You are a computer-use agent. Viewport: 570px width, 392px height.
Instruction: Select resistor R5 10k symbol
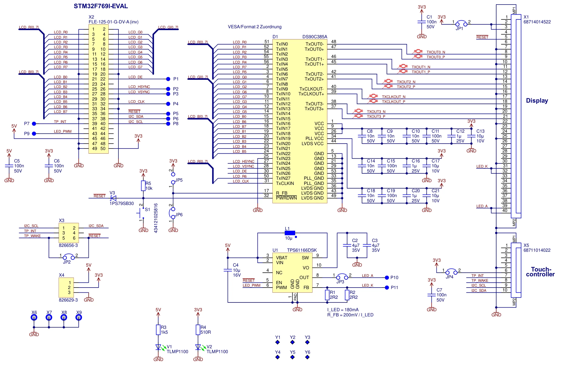143,186
